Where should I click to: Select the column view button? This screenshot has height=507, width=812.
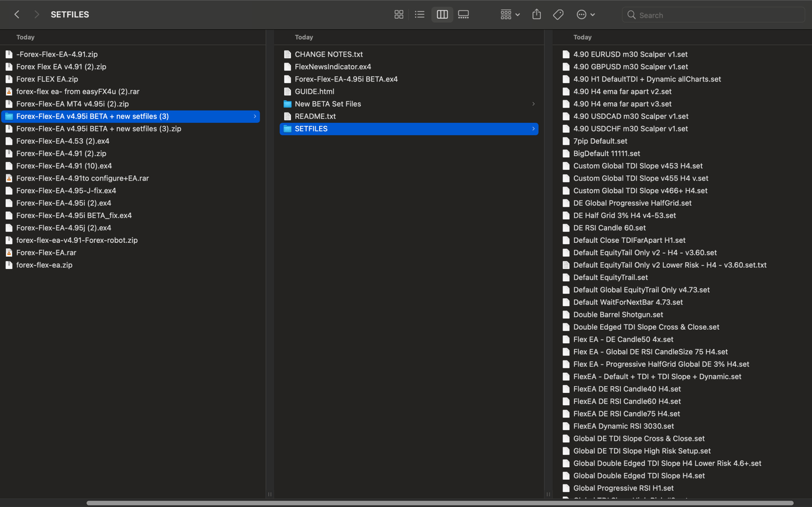click(x=442, y=15)
